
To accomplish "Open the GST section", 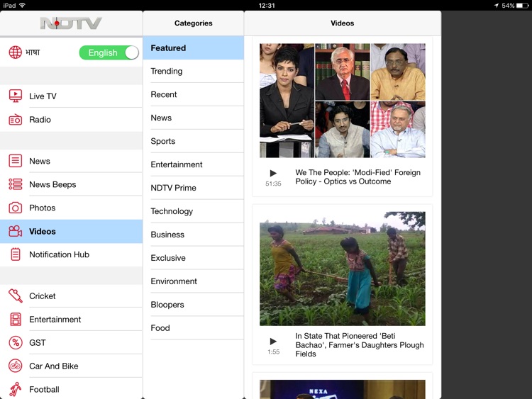I will tap(71, 343).
